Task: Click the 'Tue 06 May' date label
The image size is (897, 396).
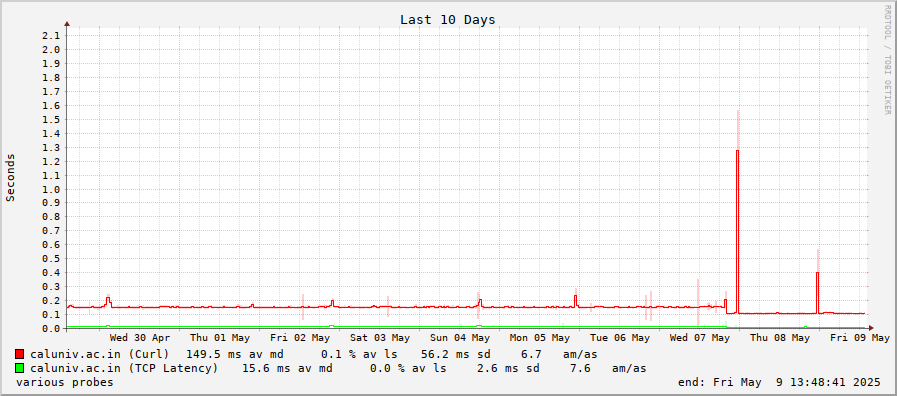Action: 620,338
